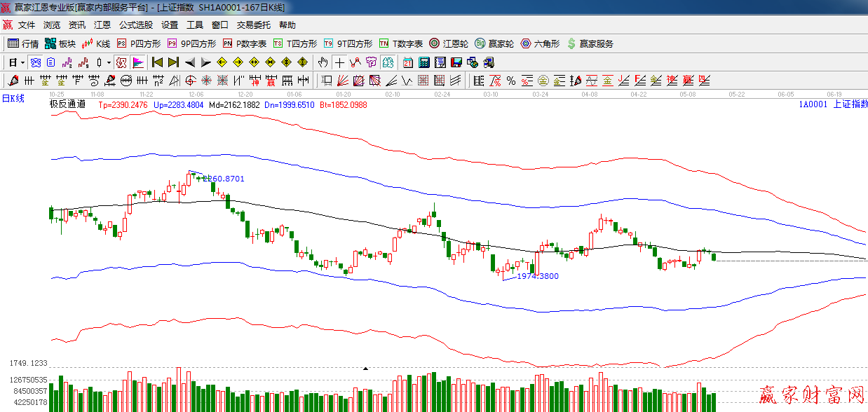This screenshot has height=412, width=868.
Task: Open the 公式选股 menu
Action: (135, 25)
